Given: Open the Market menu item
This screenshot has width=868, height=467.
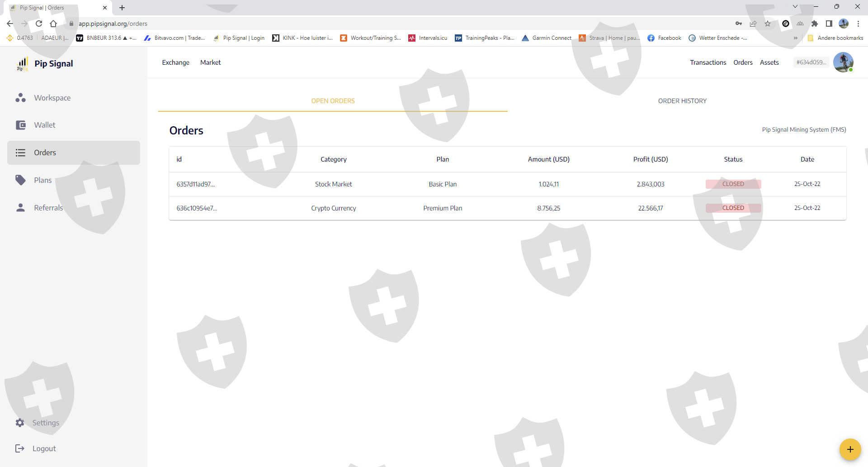Looking at the screenshot, I should point(211,62).
